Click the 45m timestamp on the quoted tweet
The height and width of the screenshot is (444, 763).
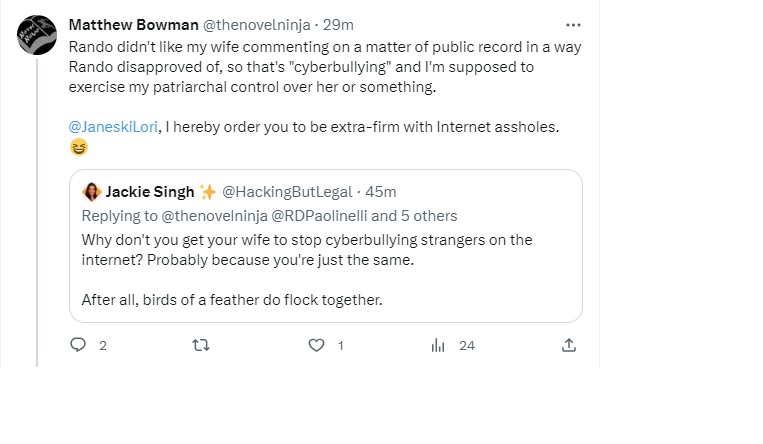click(380, 192)
